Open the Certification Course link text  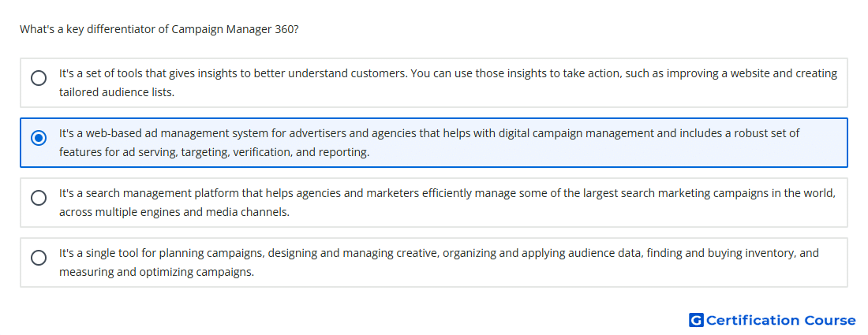point(781,320)
